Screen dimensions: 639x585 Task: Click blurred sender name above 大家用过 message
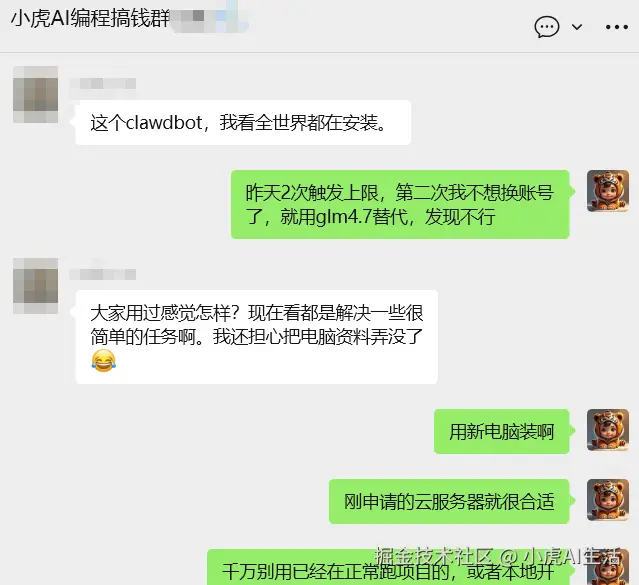point(102,274)
